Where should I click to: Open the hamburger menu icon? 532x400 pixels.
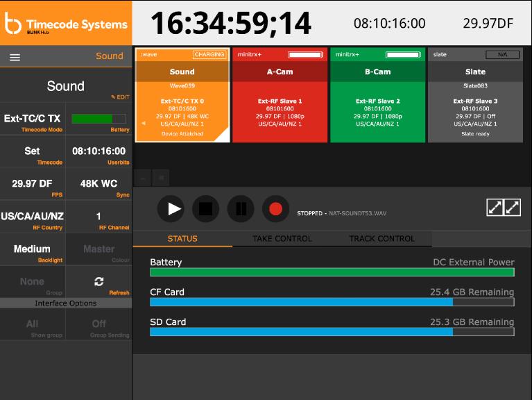coord(15,57)
